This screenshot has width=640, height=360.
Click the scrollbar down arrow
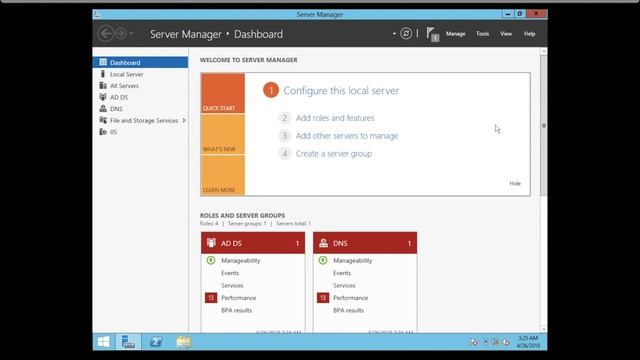pyautogui.click(x=544, y=329)
